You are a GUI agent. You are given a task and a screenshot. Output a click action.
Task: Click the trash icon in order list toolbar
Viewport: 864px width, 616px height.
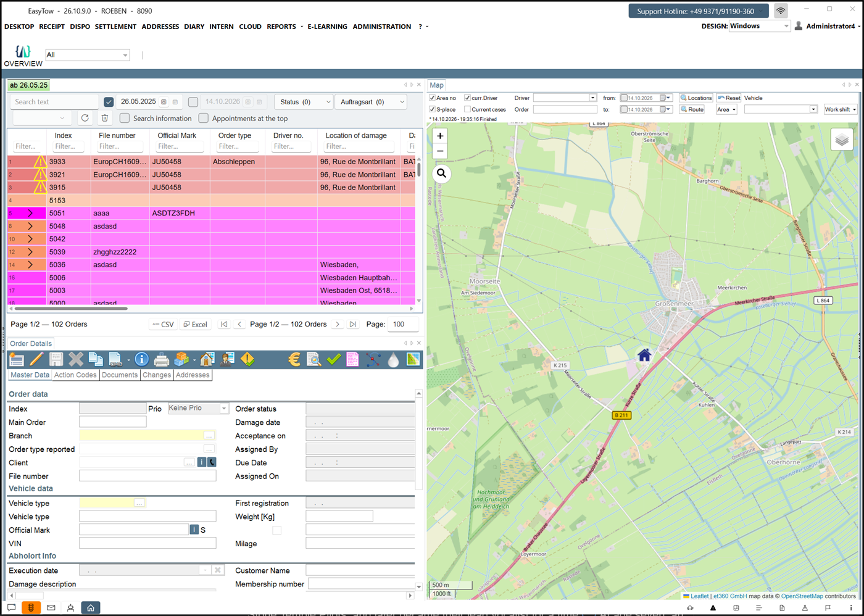coord(105,118)
